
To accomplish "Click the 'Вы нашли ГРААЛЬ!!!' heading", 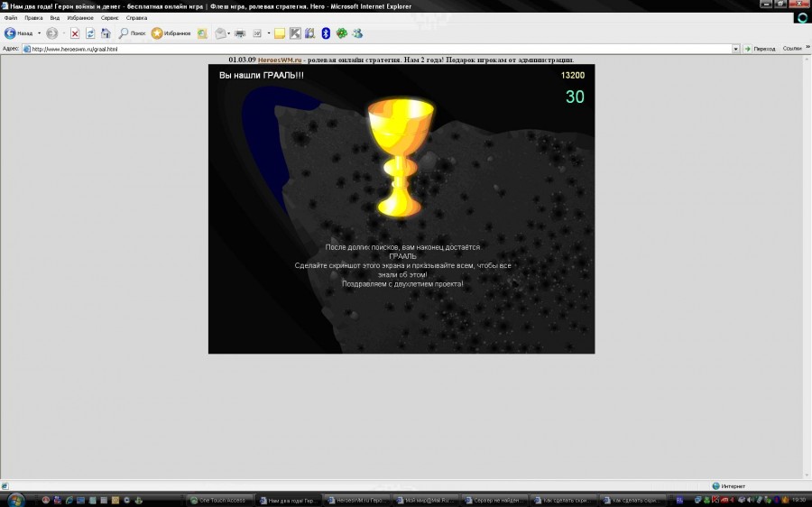I will pos(262,76).
